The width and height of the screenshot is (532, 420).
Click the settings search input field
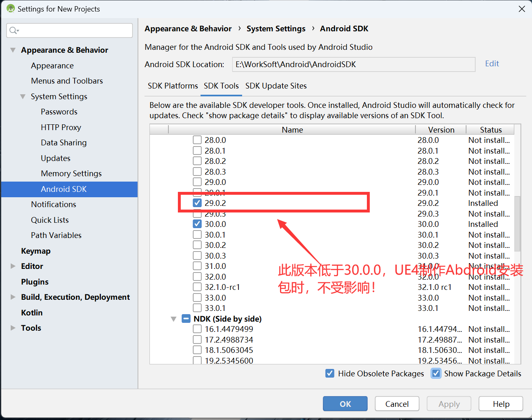click(70, 30)
